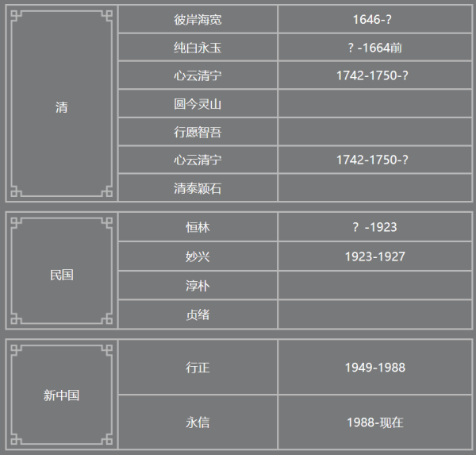Select the date cell 1988-现在

[374, 422]
